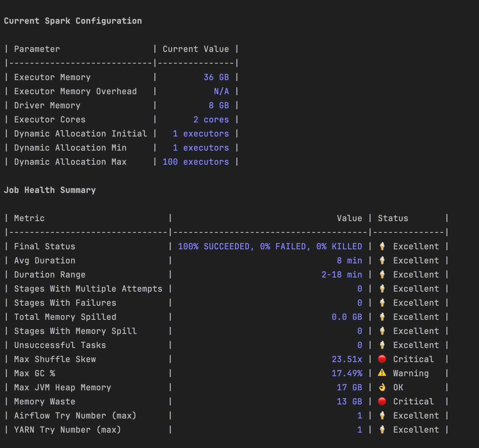
Task: Click the 17.49% Max GC value
Action: 347,373
